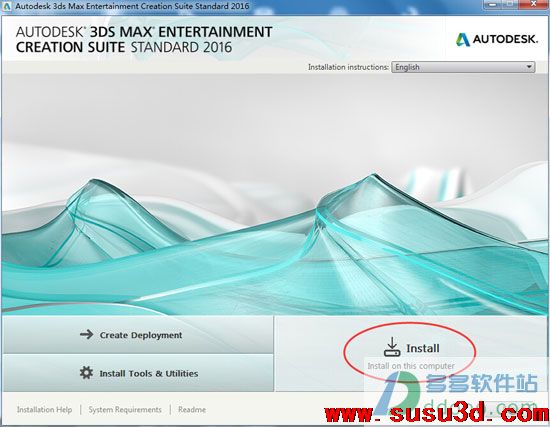The width and height of the screenshot is (550, 427).
Task: Click the teal glass wave banner image
Action: (x=275, y=194)
